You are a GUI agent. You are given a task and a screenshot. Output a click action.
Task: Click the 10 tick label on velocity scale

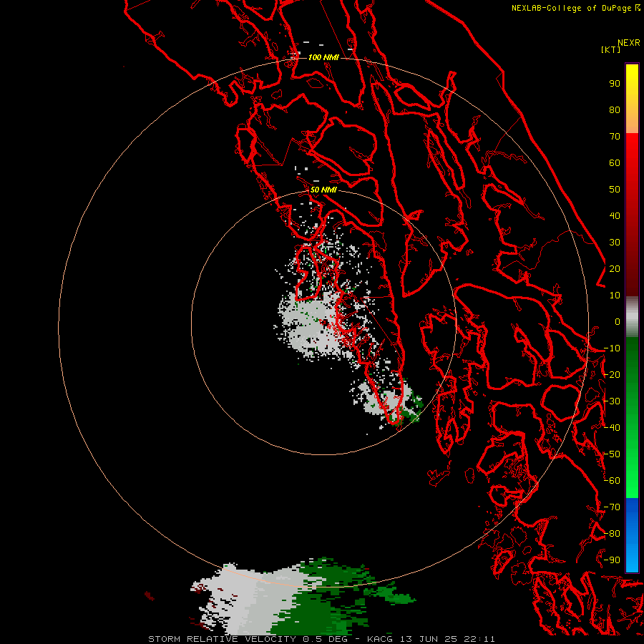615,296
